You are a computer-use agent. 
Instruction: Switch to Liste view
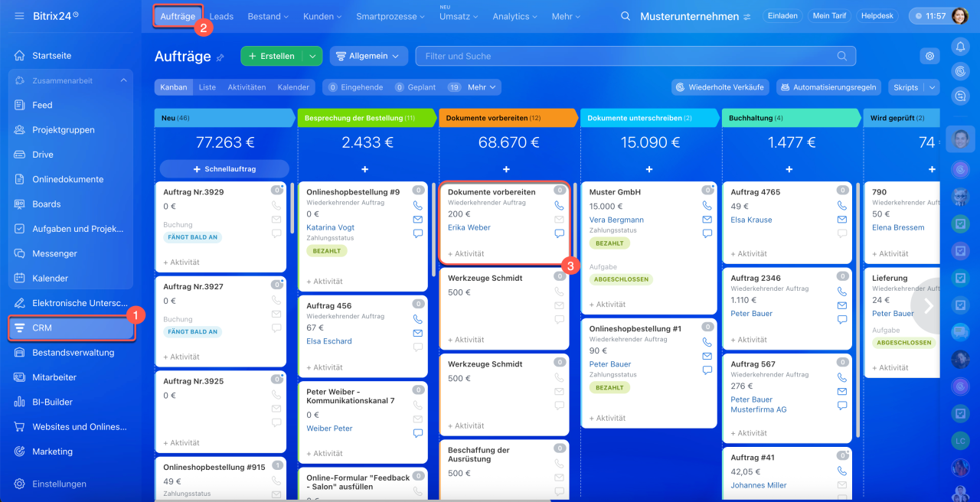207,87
